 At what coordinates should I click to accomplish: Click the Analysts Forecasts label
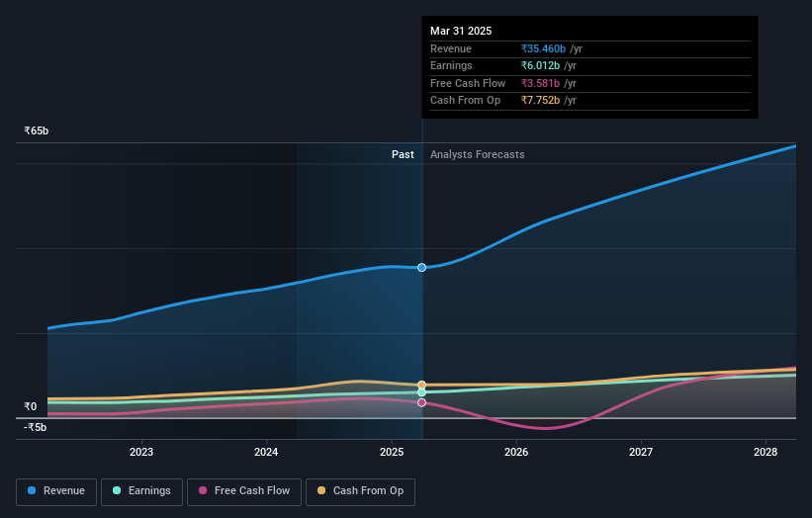click(478, 155)
